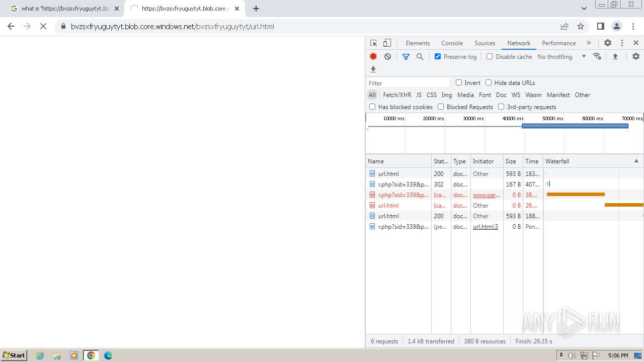Switch to the Google search tab

point(65,9)
